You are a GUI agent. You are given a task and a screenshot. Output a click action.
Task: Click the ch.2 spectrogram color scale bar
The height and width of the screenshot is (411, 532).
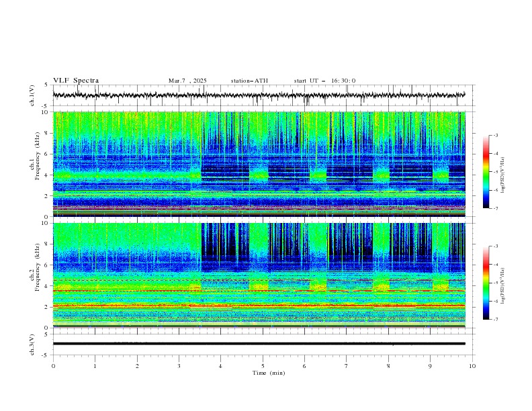pos(486,283)
